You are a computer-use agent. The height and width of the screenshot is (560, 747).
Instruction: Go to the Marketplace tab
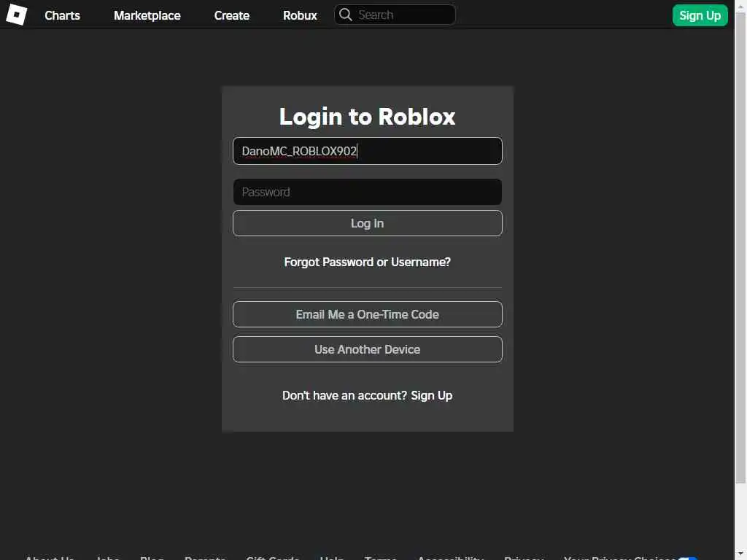pyautogui.click(x=147, y=15)
